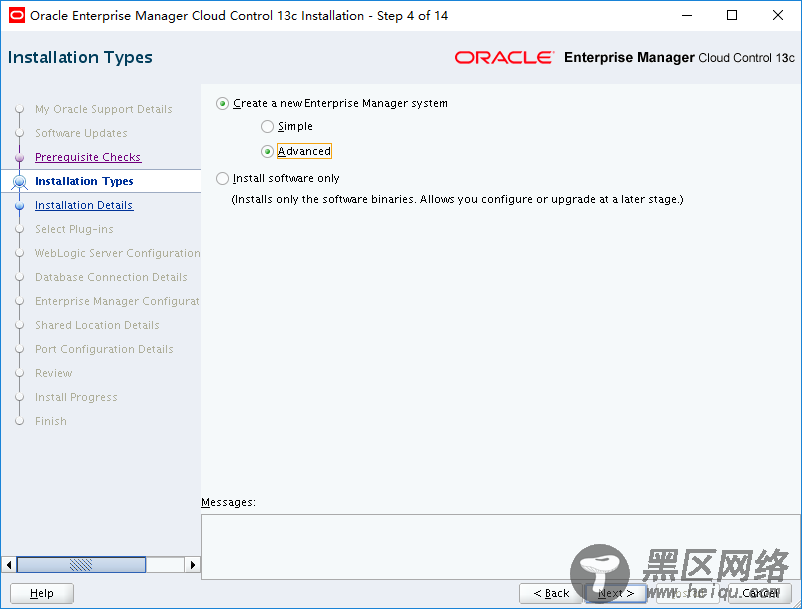Click the Install Progress step
The height and width of the screenshot is (609, 802).
tap(76, 397)
